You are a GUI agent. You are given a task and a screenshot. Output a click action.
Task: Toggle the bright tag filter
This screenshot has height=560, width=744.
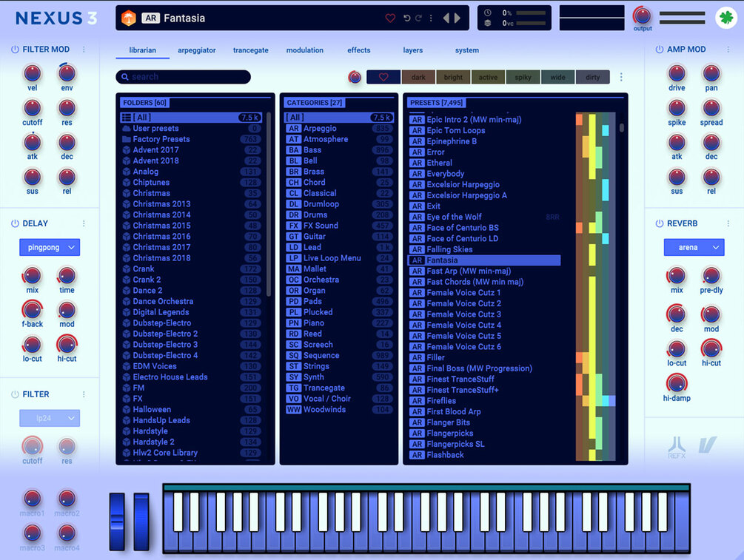[x=453, y=77]
